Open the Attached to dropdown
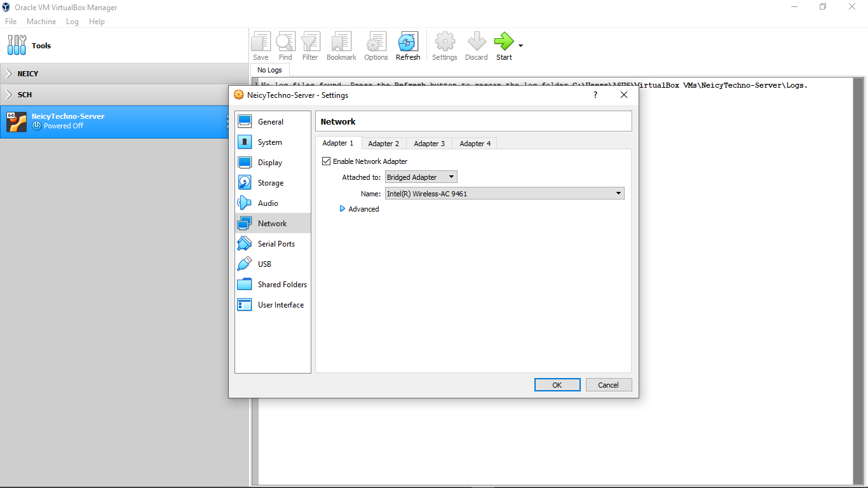868x488 pixels. pyautogui.click(x=421, y=177)
